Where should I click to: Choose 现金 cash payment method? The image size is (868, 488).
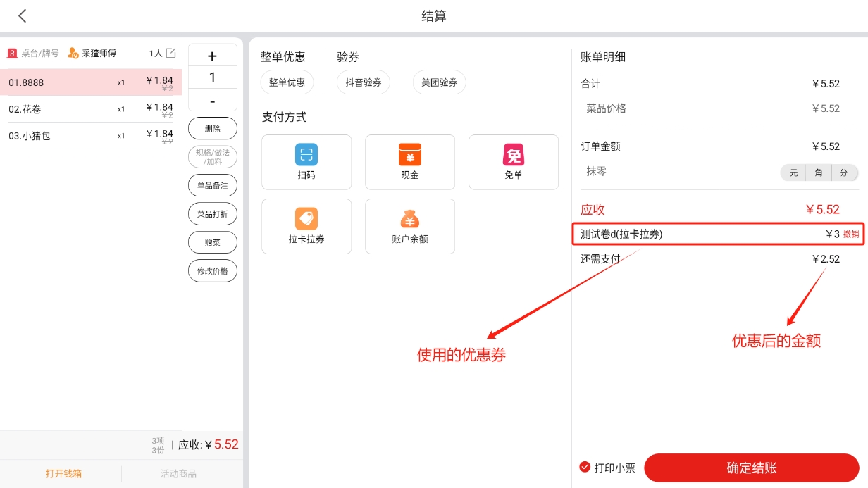[409, 155]
